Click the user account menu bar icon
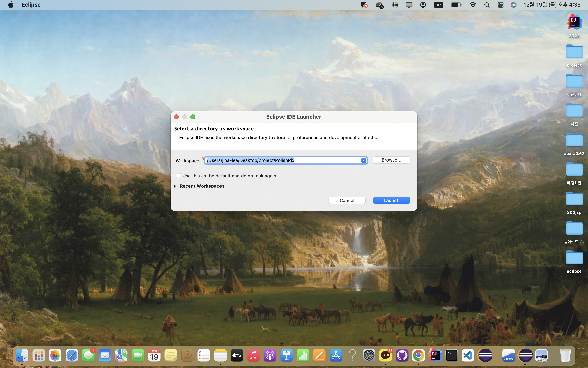 tap(423, 5)
